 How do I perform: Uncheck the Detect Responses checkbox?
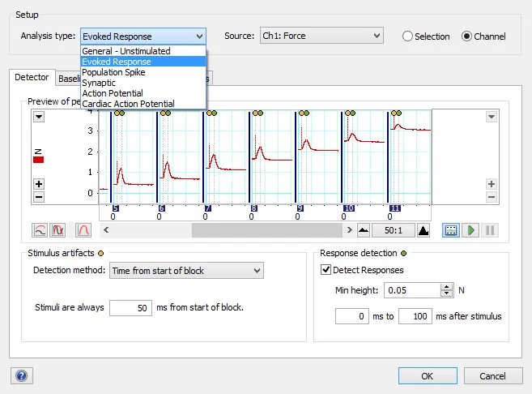(x=326, y=270)
